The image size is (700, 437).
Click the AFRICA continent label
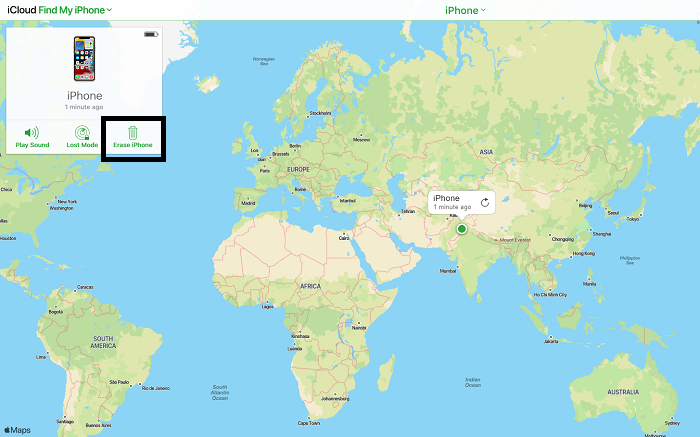[311, 285]
